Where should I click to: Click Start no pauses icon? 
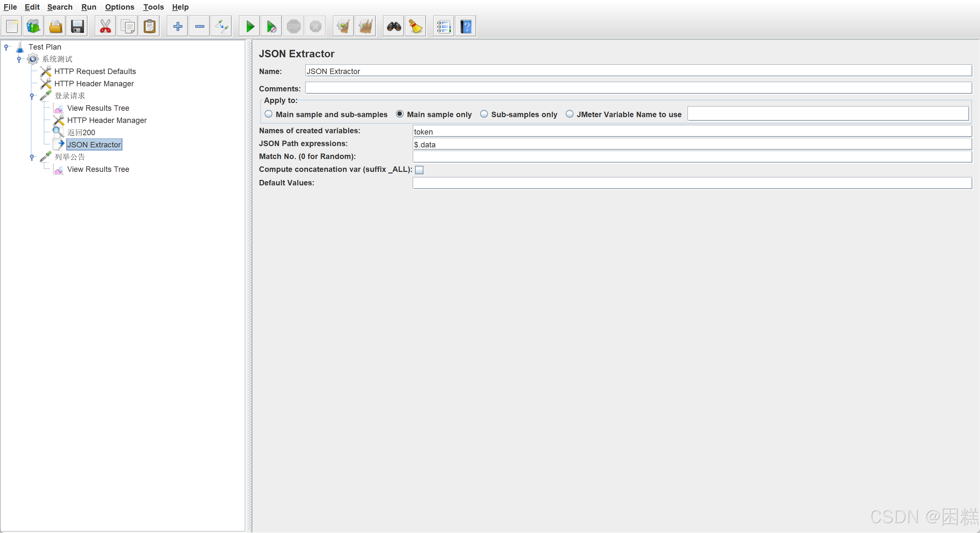(x=271, y=26)
